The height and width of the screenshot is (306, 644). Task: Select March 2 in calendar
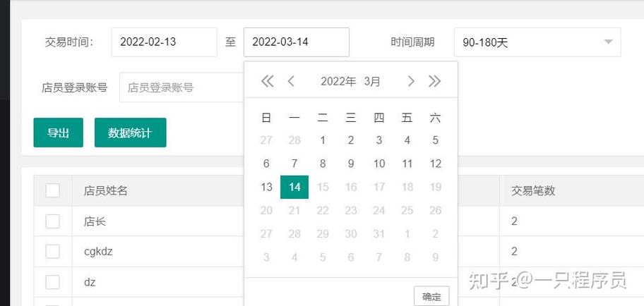pos(351,140)
